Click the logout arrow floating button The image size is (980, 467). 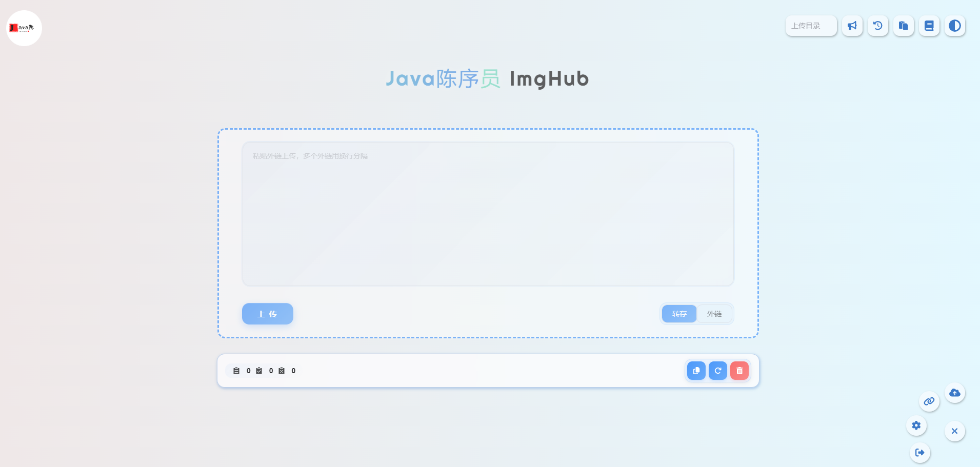[919, 453]
